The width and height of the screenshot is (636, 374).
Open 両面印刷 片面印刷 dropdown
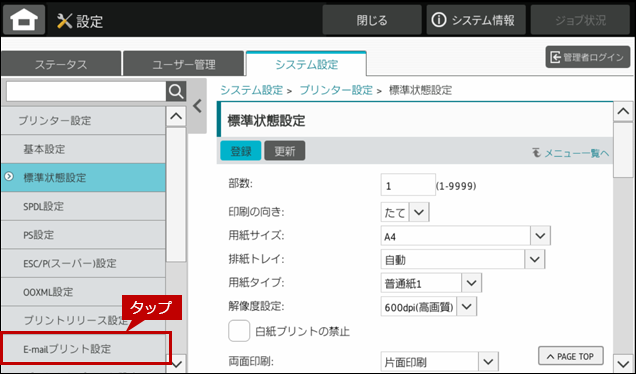[488, 361]
